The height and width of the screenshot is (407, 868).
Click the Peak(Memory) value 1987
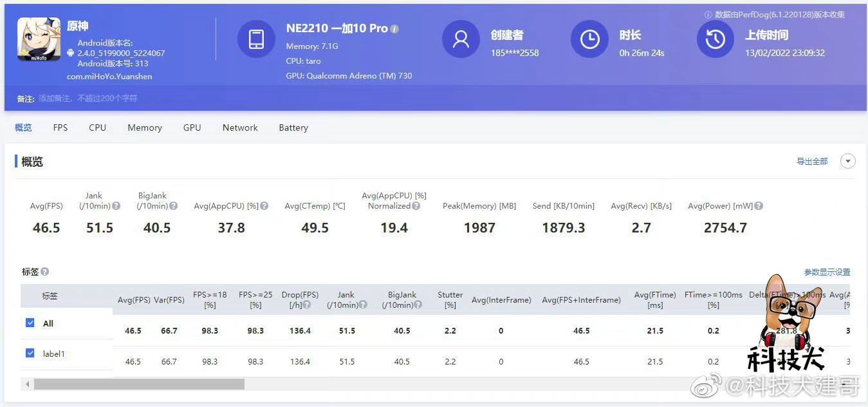(x=479, y=228)
